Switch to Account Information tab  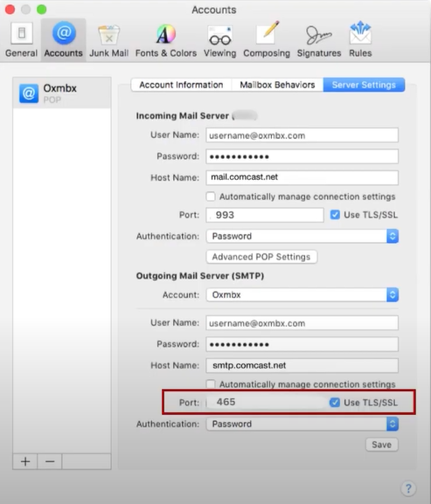[x=181, y=85]
